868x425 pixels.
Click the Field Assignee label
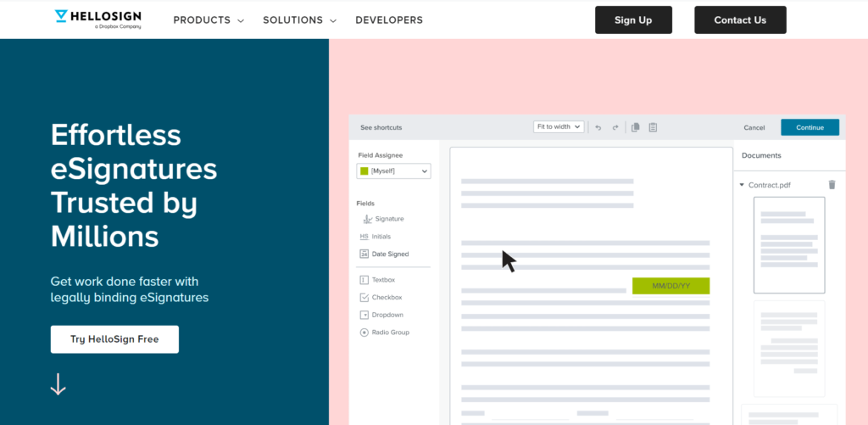381,155
